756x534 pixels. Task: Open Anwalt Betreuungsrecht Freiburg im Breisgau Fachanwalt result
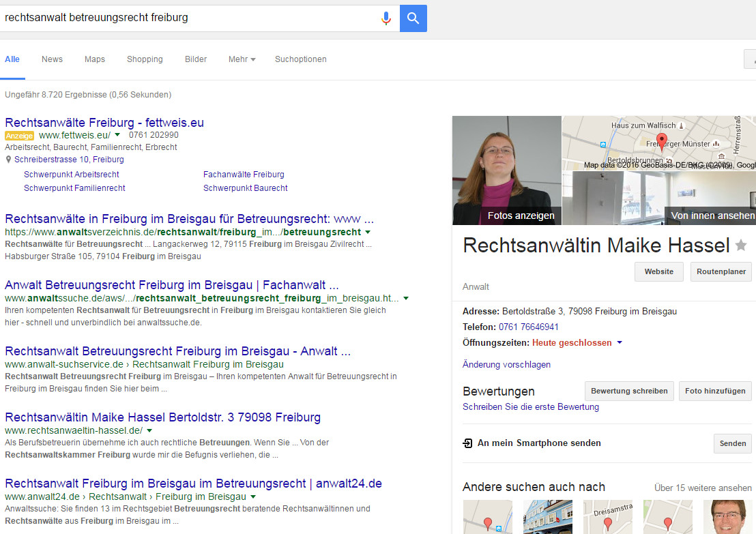coord(172,285)
